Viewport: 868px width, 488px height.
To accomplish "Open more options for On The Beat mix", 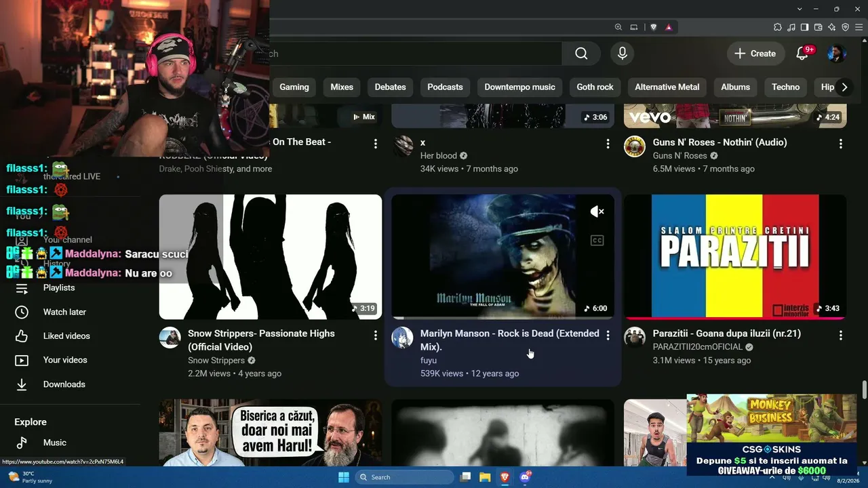I will 375,144.
